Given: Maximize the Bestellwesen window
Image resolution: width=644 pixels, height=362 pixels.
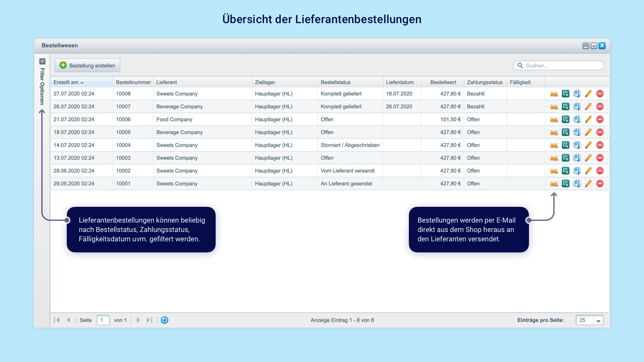Looking at the screenshot, I should click(x=594, y=46).
